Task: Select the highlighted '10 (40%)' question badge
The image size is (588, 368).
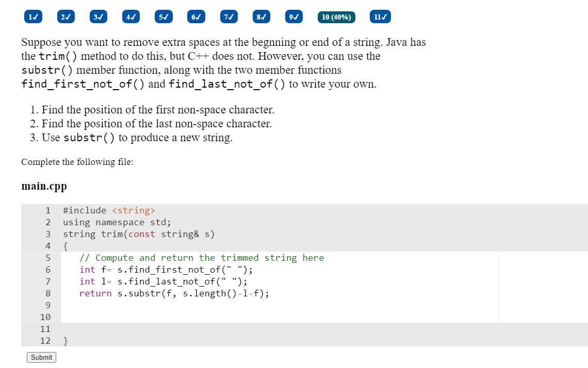Action: [x=336, y=16]
